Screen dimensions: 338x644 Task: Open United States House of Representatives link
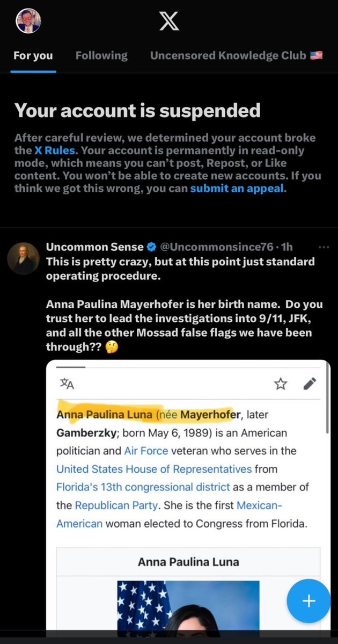coord(154,469)
